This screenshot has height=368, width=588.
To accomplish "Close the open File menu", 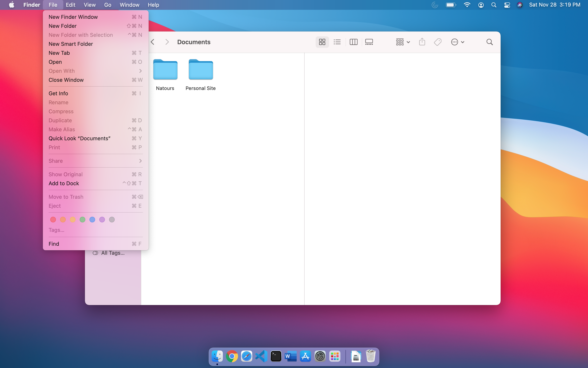I will [x=53, y=5].
